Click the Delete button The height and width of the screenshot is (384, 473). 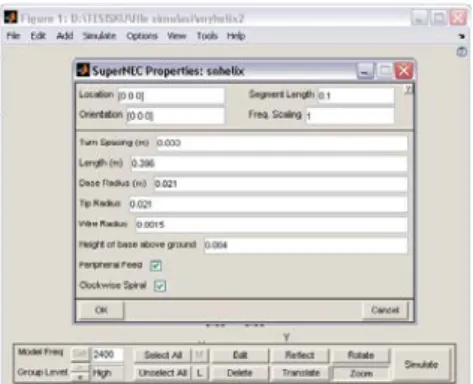[x=240, y=373]
